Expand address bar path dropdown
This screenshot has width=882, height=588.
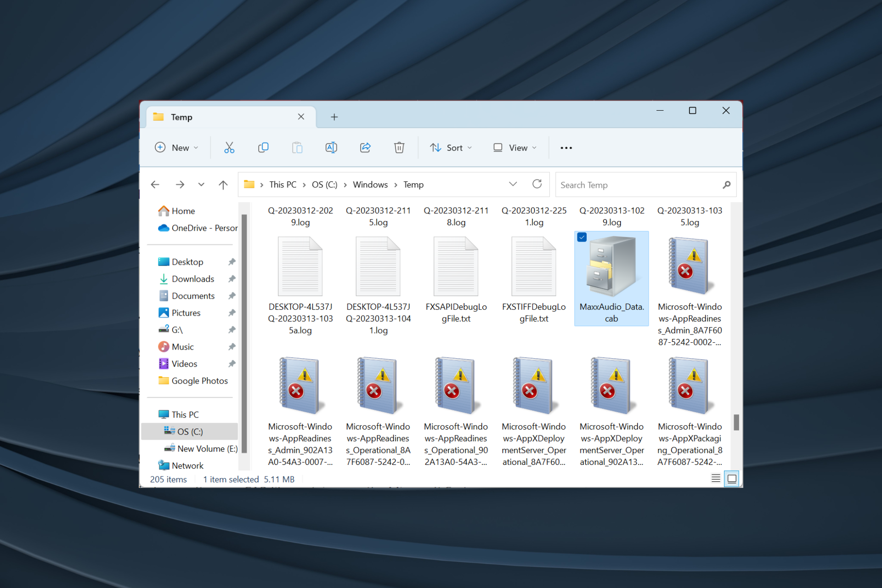514,184
